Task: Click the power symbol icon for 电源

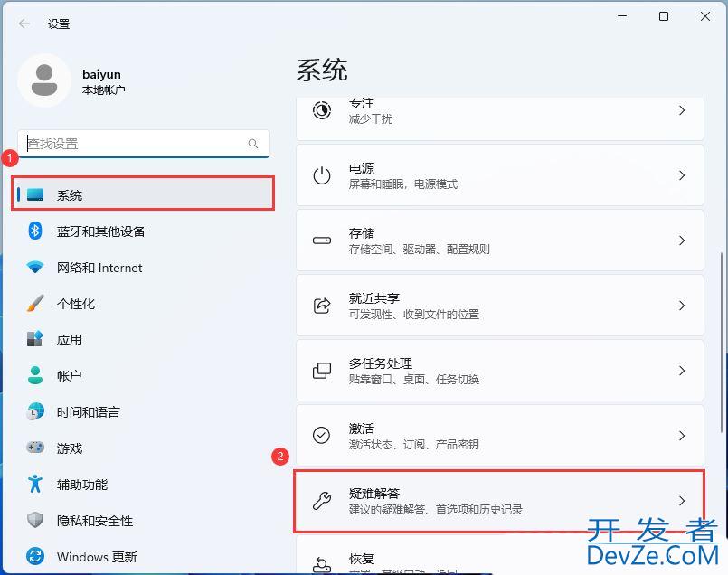Action: pyautogui.click(x=322, y=175)
